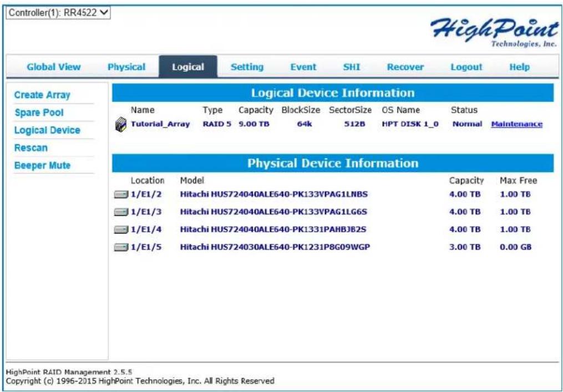Click location text 1/E1/5
The width and height of the screenshot is (563, 392).
point(146,247)
